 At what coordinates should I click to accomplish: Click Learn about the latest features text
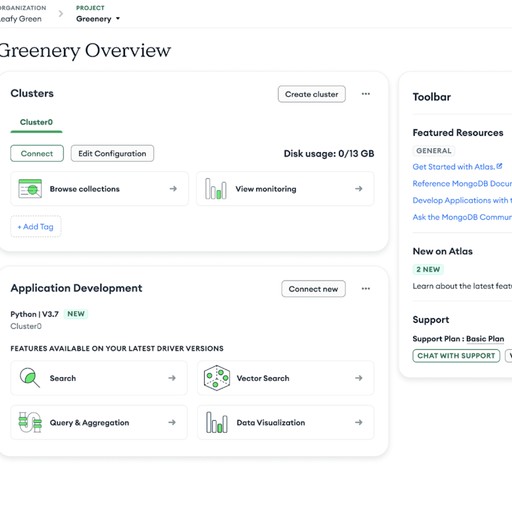[462, 286]
